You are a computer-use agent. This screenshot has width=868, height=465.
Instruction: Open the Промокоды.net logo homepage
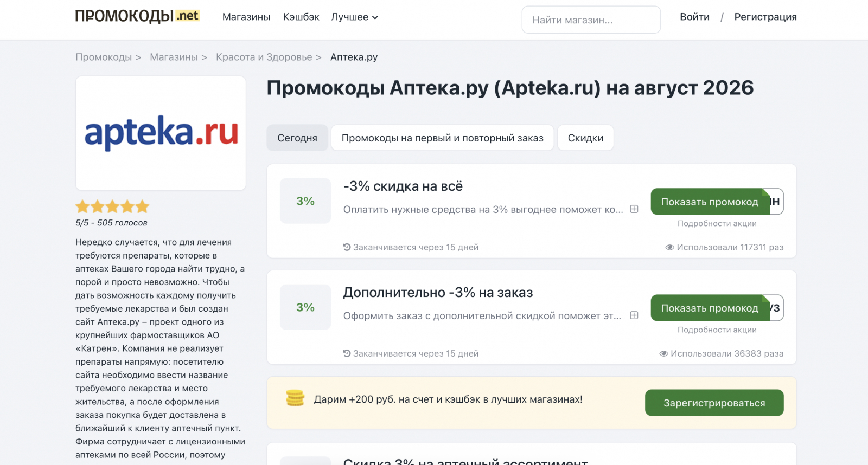click(137, 16)
